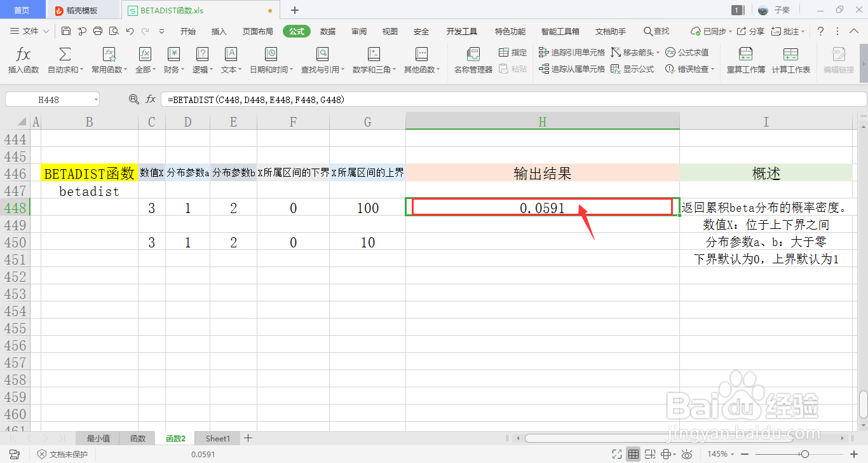
Task: Click Trace Precedents 追踪引用单元格
Action: pyautogui.click(x=571, y=52)
